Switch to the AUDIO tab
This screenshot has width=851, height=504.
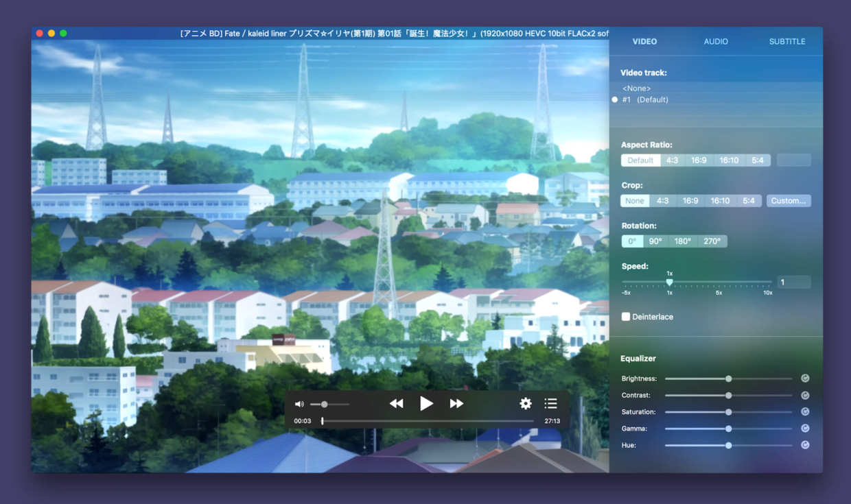716,42
